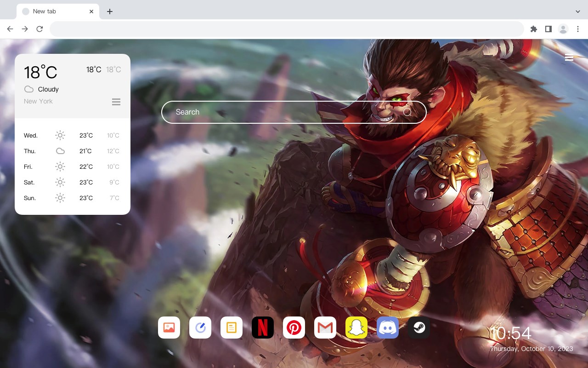
Task: Open the Gmail shortcut icon
Action: (325, 328)
